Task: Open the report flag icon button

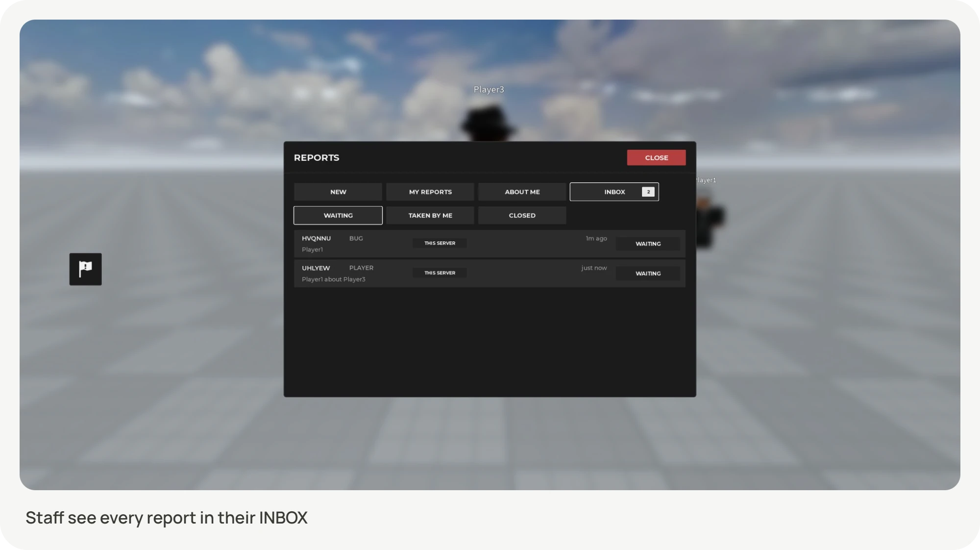Action: [85, 269]
